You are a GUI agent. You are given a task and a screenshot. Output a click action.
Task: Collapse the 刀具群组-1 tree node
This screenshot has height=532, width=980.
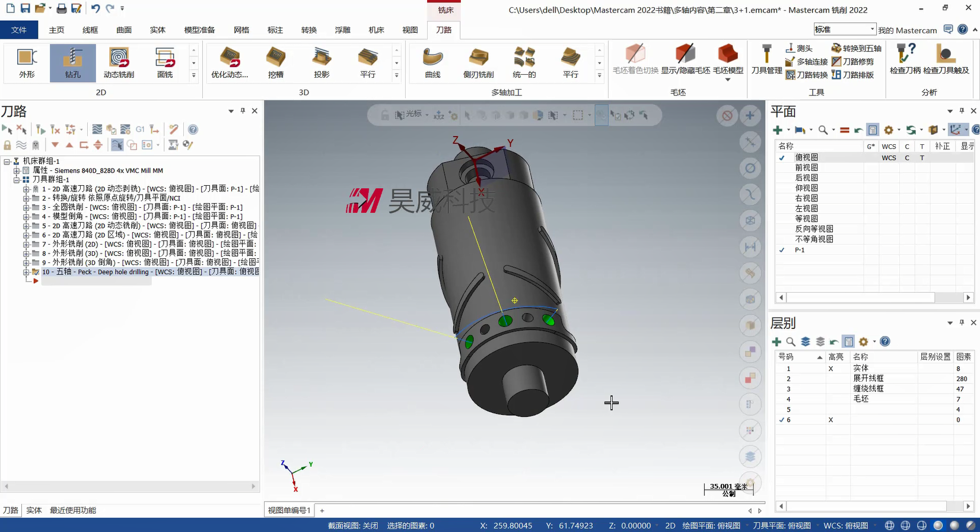click(17, 179)
